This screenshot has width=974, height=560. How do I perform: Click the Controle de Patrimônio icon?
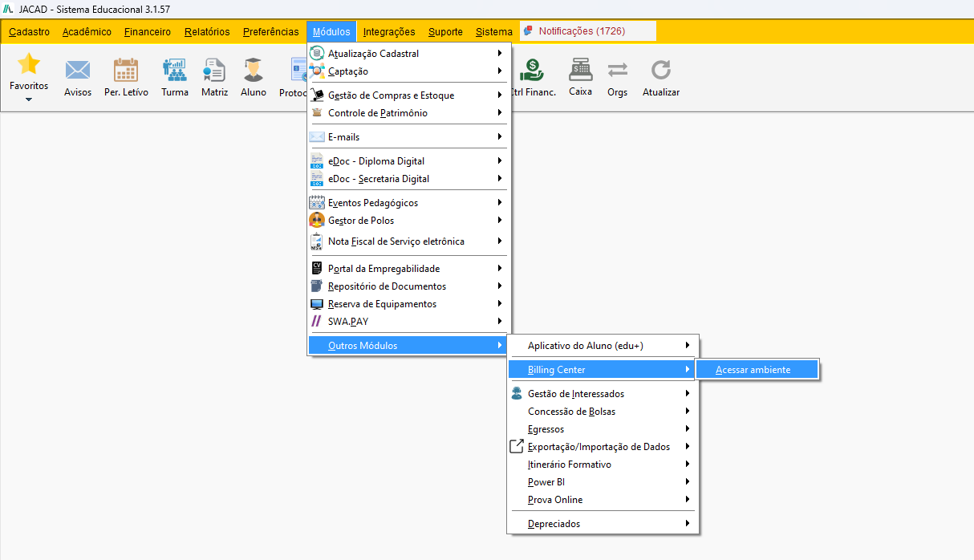click(316, 113)
